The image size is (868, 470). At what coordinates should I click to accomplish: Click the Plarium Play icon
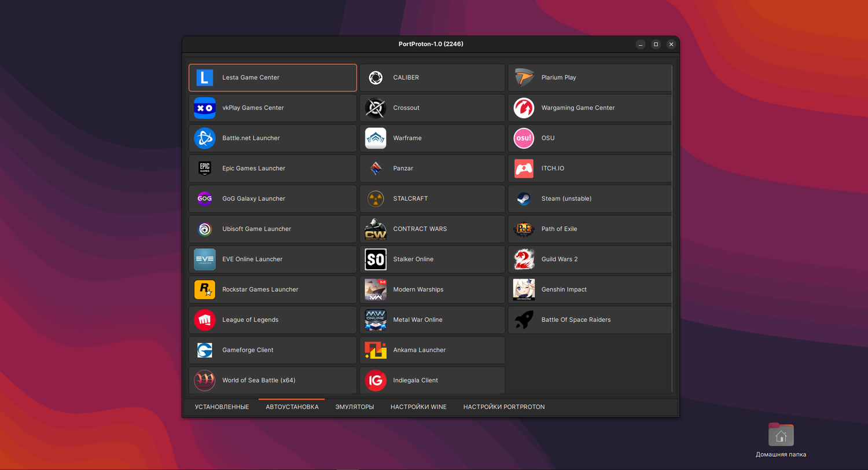click(x=524, y=78)
